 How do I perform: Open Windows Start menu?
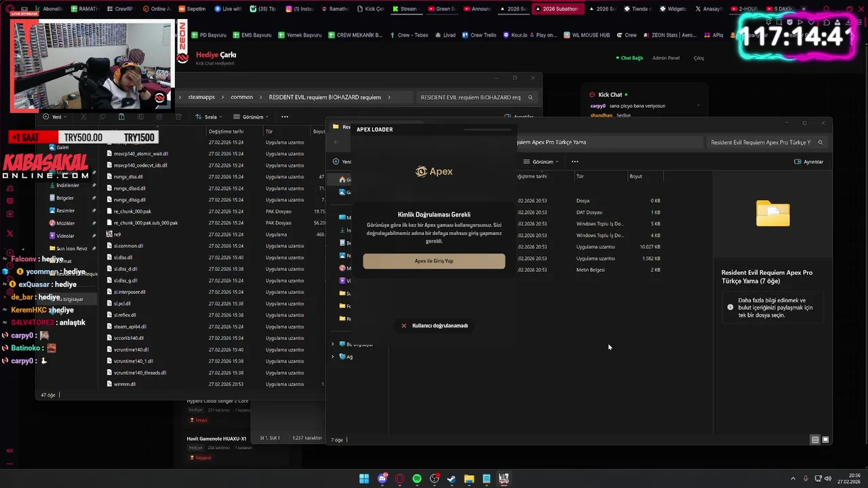coord(364,479)
